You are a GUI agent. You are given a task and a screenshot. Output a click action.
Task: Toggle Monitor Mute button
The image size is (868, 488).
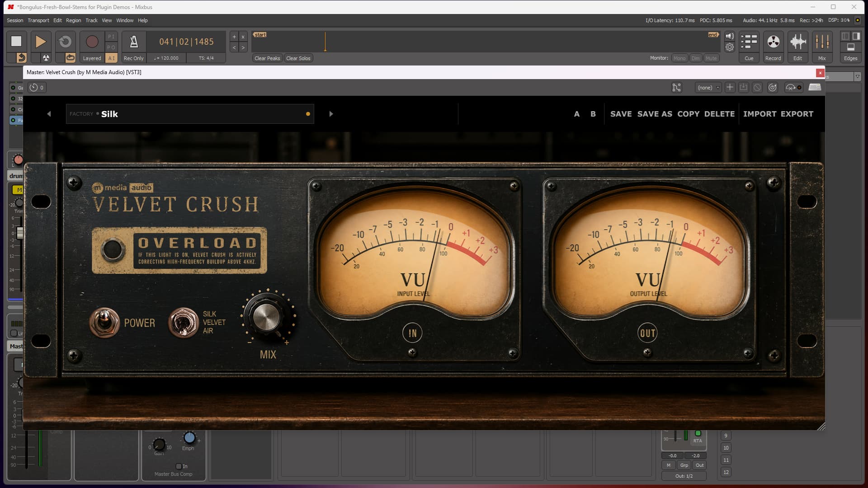coord(711,58)
